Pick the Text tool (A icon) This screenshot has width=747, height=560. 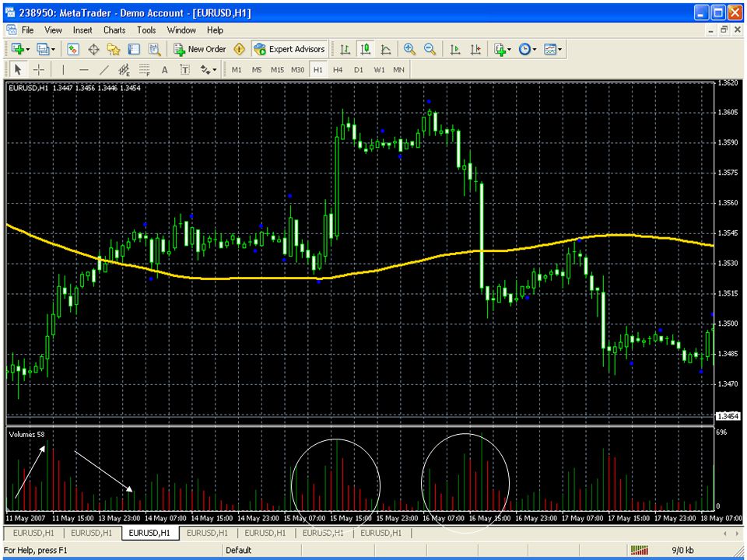pyautogui.click(x=165, y=70)
